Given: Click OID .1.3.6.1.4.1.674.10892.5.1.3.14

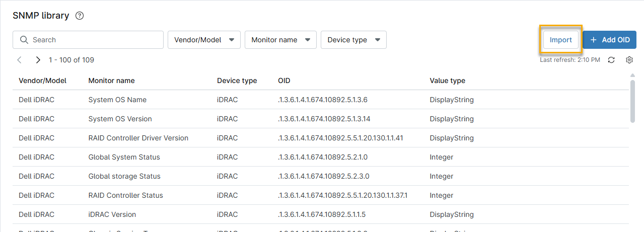Looking at the screenshot, I should [x=325, y=119].
